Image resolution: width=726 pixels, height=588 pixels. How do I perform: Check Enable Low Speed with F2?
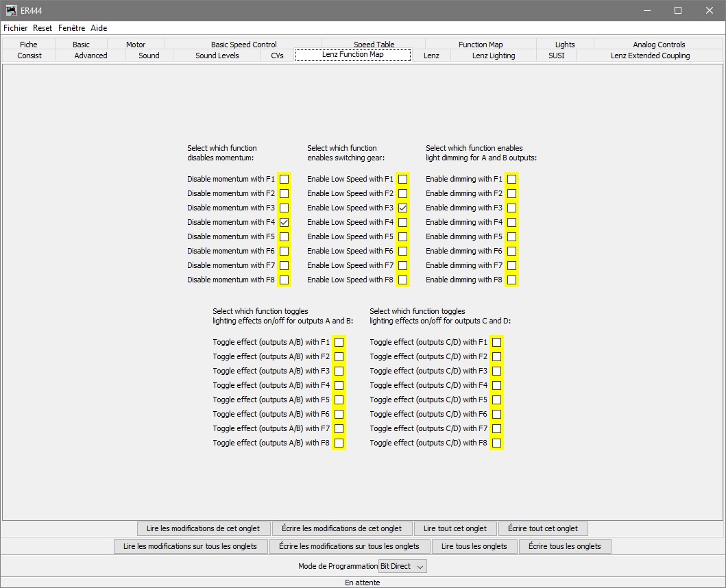click(403, 193)
